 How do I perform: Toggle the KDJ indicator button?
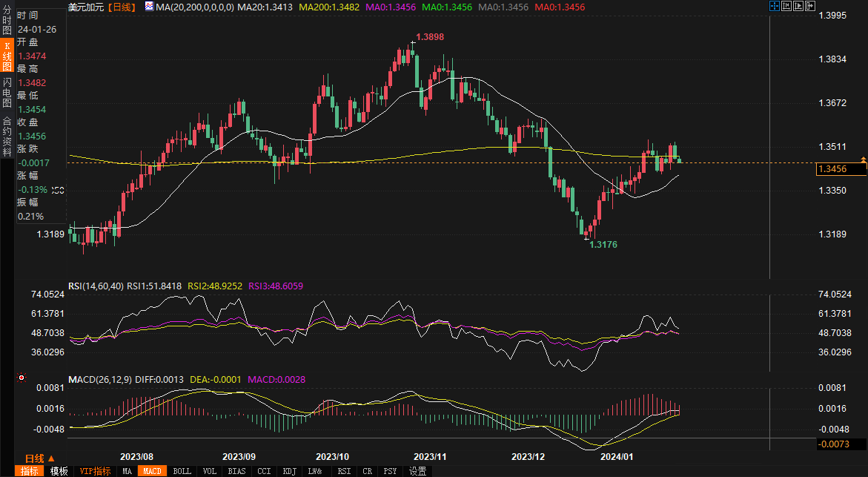(x=290, y=471)
